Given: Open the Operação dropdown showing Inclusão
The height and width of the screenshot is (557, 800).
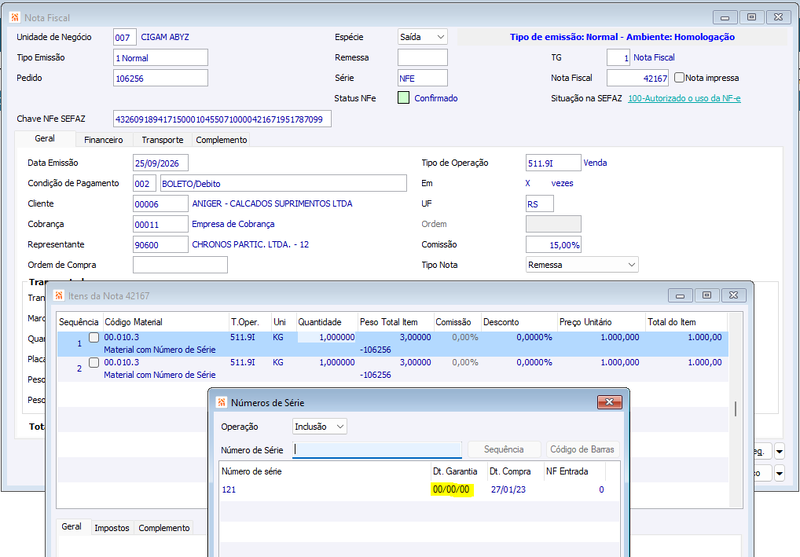Looking at the screenshot, I should [x=320, y=426].
